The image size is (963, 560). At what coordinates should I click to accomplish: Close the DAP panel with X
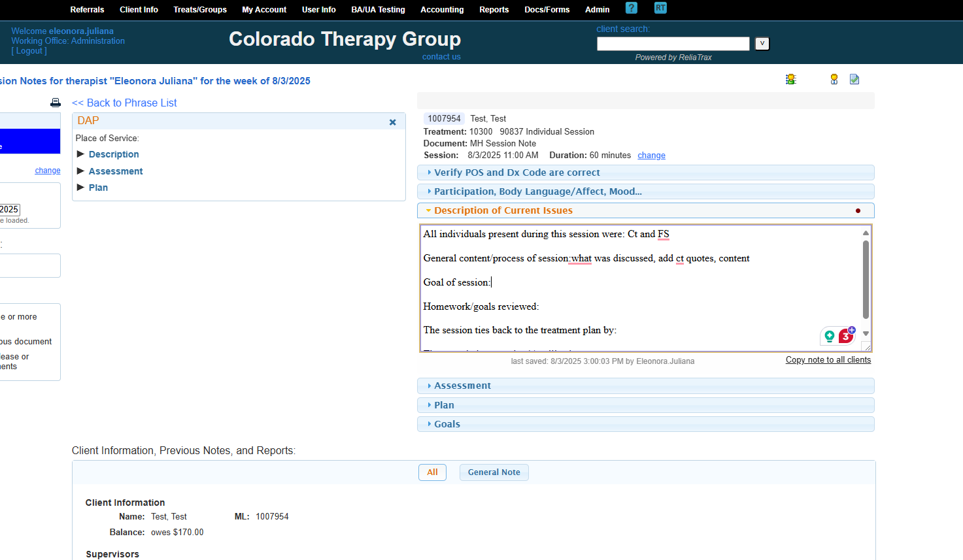(x=392, y=122)
